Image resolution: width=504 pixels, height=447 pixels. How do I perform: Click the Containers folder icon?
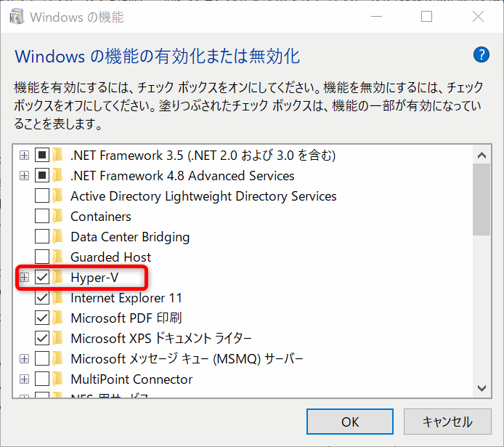(x=57, y=216)
